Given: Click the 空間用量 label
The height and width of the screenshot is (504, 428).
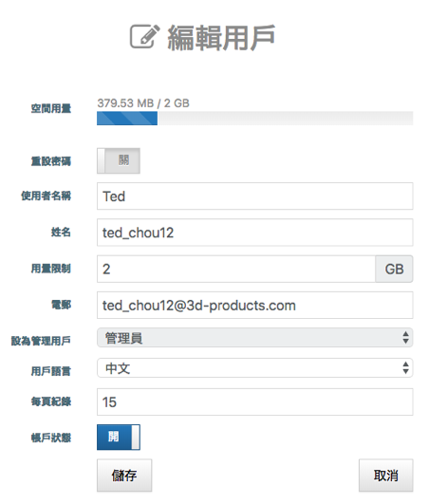Looking at the screenshot, I should (x=51, y=108).
